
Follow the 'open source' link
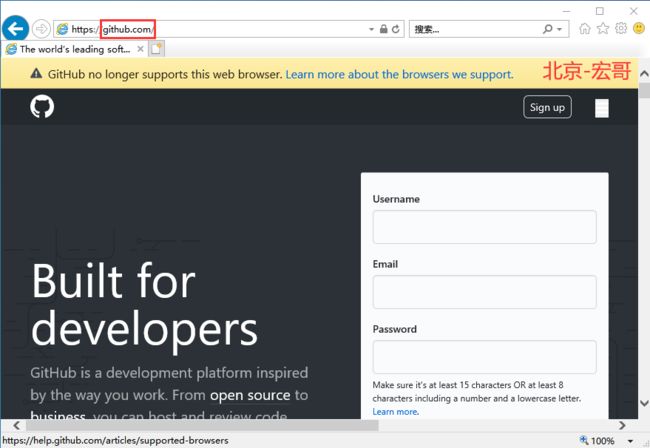pos(250,395)
